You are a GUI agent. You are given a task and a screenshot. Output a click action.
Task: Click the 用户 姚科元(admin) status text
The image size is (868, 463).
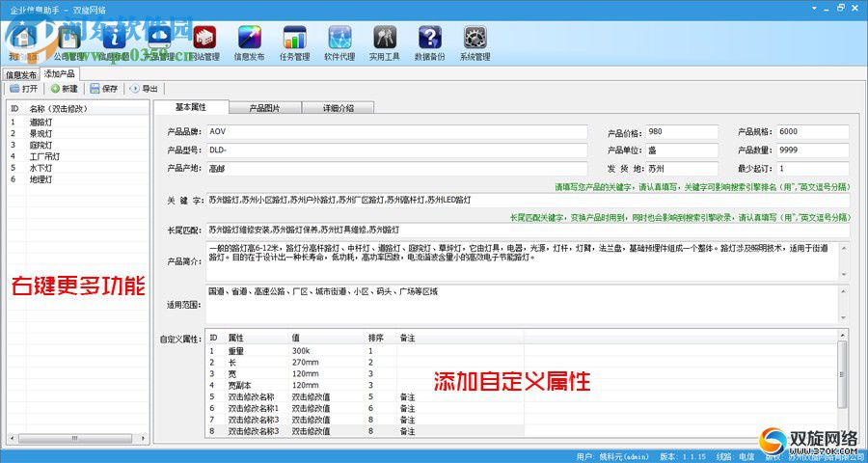point(612,457)
